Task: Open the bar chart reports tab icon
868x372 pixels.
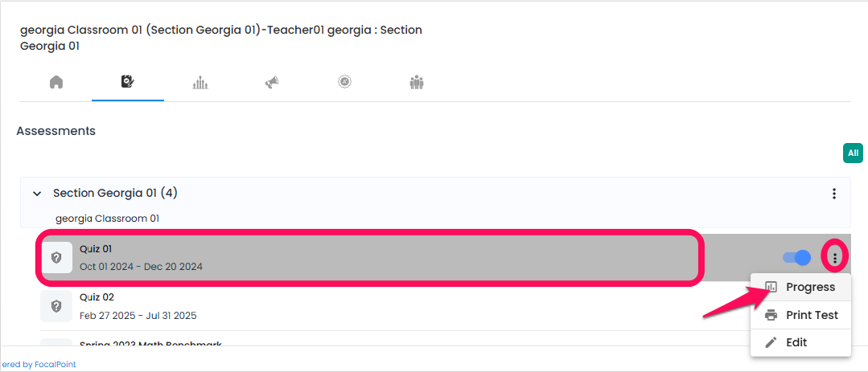Action: pyautogui.click(x=200, y=83)
